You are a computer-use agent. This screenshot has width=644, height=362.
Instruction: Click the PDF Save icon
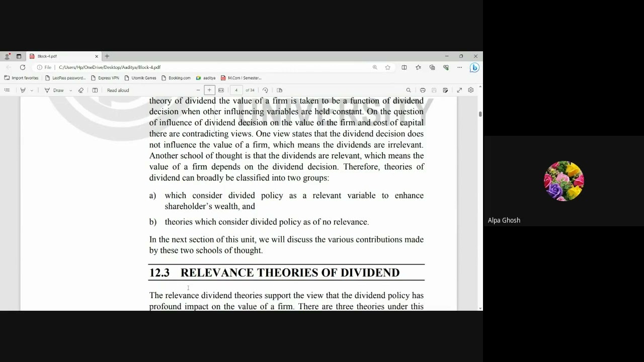click(x=434, y=90)
